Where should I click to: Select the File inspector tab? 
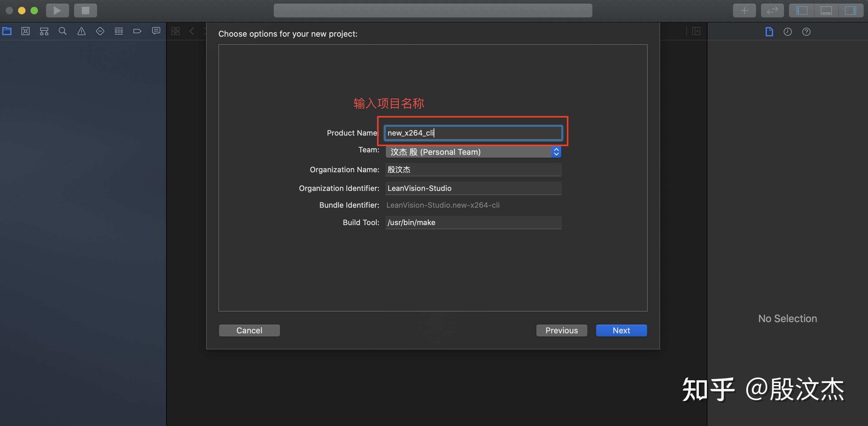click(769, 32)
